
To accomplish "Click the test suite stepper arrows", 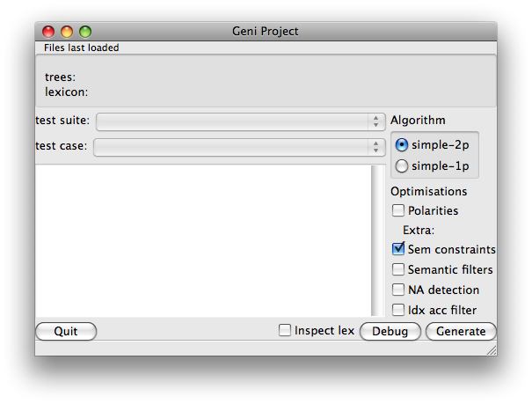I will (x=376, y=121).
